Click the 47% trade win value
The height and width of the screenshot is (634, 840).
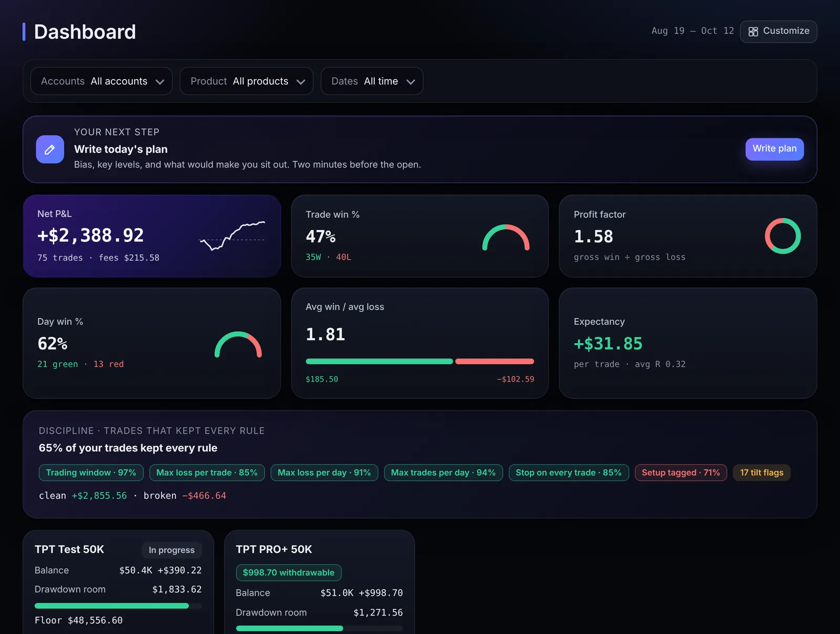pyautogui.click(x=320, y=237)
